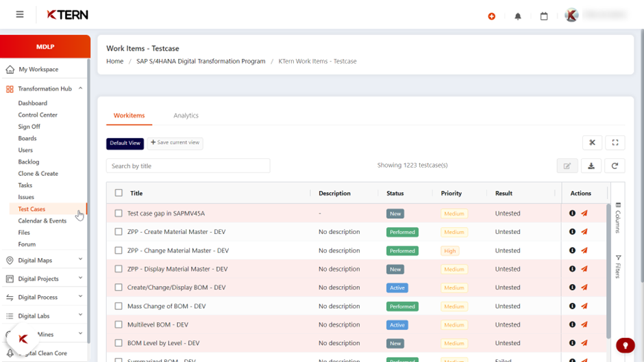
Task: Open Dashboard in sidebar
Action: pyautogui.click(x=33, y=103)
